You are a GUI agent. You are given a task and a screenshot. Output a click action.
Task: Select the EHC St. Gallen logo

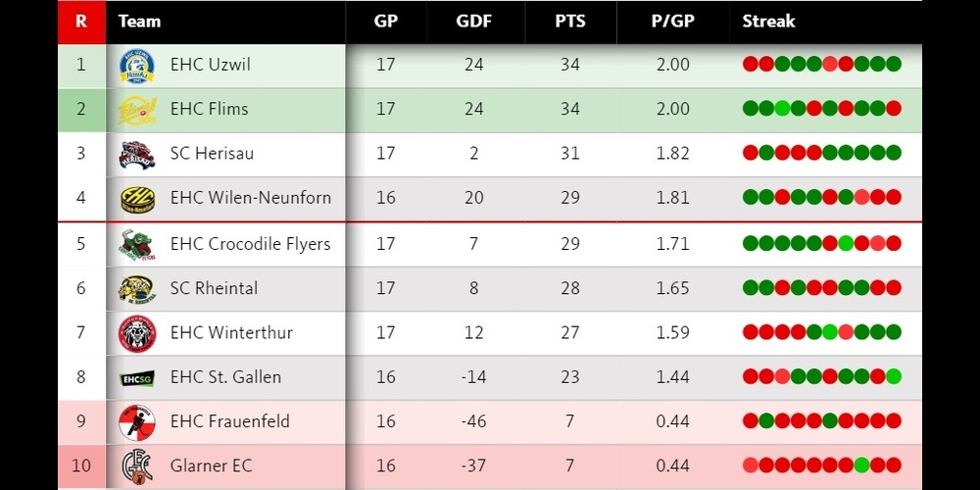pyautogui.click(x=136, y=377)
